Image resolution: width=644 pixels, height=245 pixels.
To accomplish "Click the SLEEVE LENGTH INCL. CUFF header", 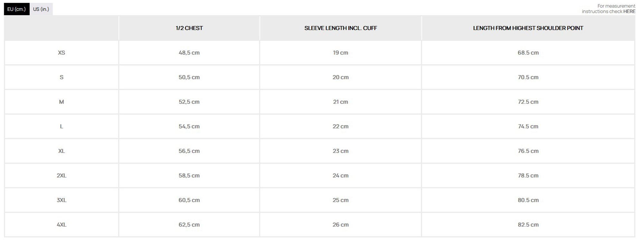I will (x=340, y=28).
